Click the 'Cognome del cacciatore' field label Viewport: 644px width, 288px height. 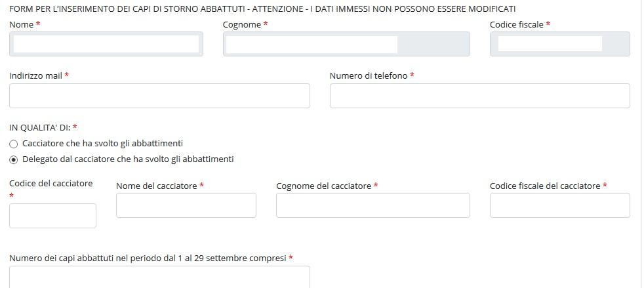[x=324, y=186]
